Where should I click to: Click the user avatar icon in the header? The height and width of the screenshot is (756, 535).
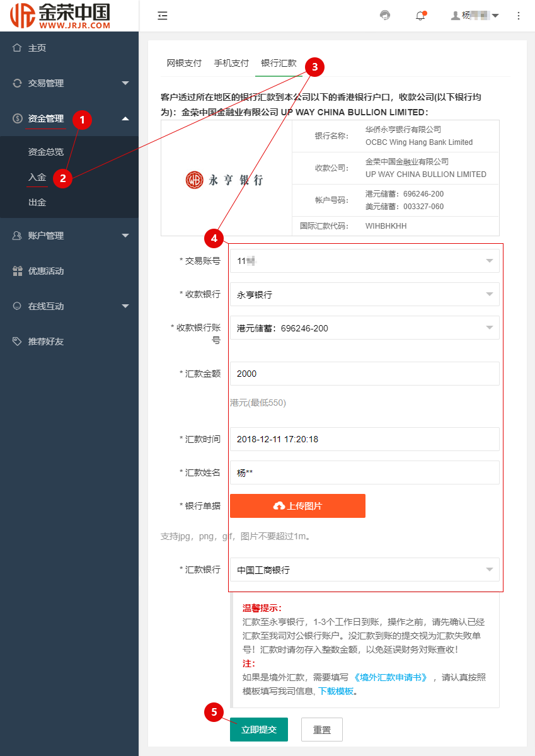pyautogui.click(x=456, y=16)
